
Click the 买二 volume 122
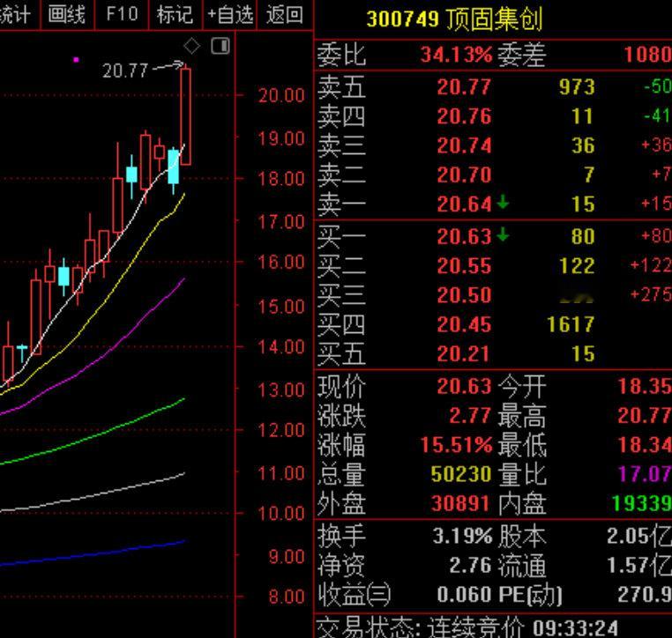pos(577,266)
